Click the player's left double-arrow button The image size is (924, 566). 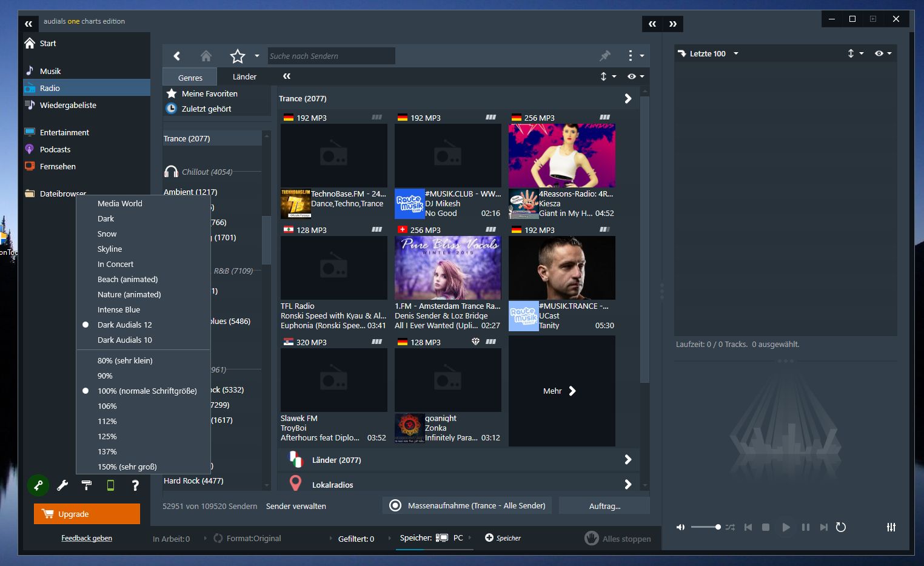pos(652,24)
